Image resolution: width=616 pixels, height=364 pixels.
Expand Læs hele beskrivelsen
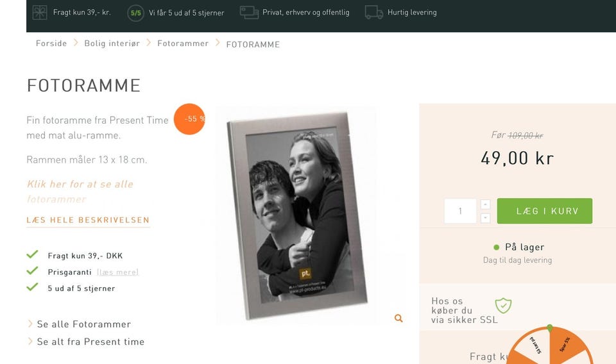88,220
